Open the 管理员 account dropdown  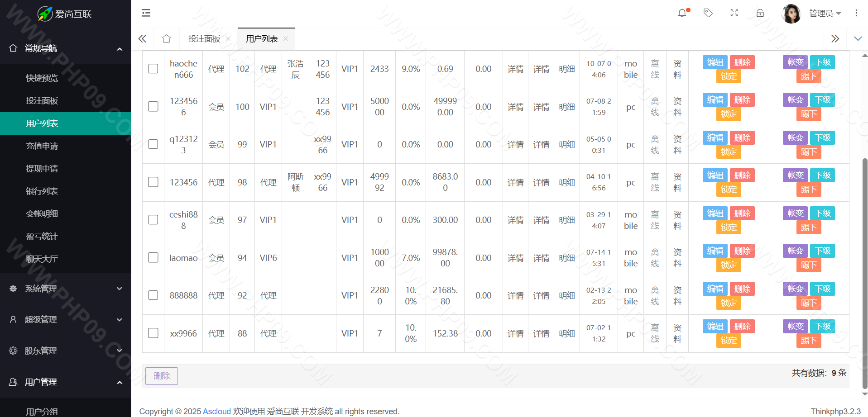[x=825, y=14]
